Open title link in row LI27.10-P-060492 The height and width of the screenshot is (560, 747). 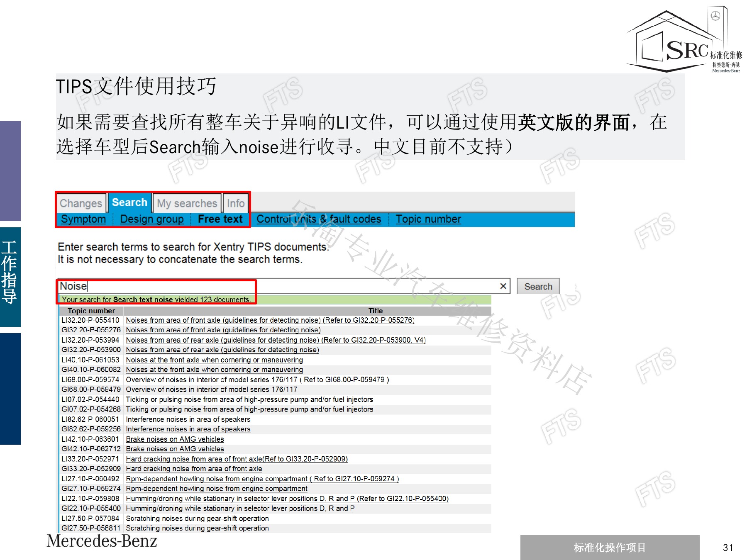pos(262,479)
